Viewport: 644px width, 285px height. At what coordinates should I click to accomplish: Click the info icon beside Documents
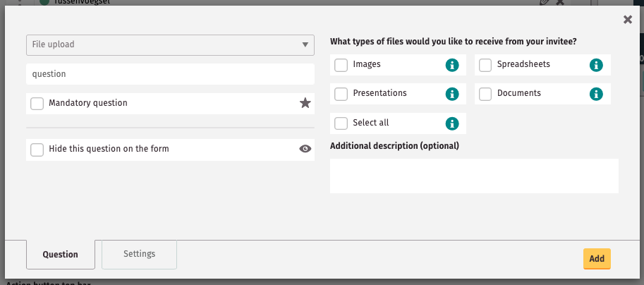coord(596,94)
